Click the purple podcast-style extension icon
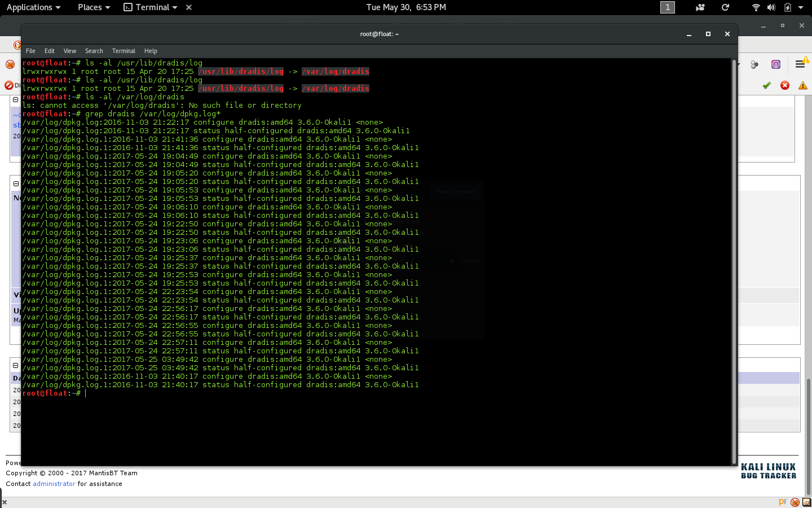The image size is (812, 508). (776, 64)
